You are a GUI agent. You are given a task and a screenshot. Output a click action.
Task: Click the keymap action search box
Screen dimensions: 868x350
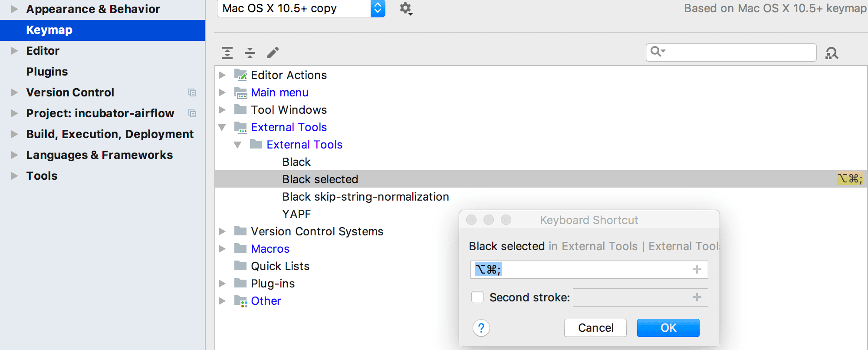tap(731, 53)
